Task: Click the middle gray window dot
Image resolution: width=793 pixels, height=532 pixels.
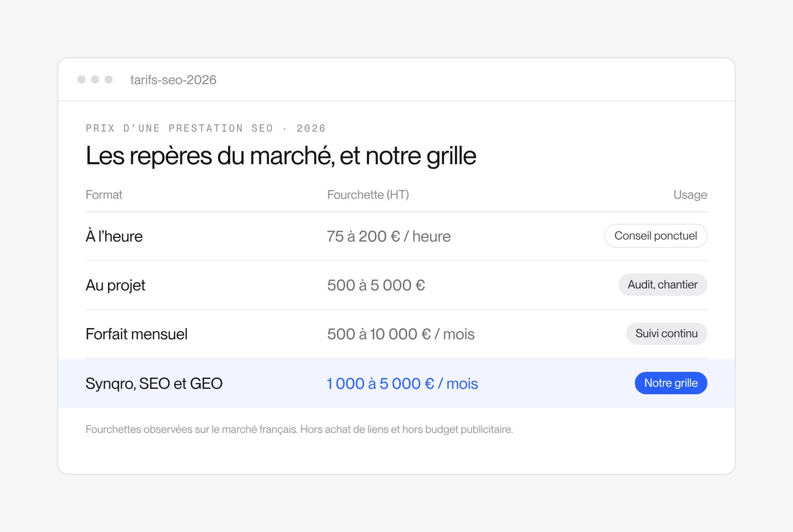Action: click(x=95, y=79)
